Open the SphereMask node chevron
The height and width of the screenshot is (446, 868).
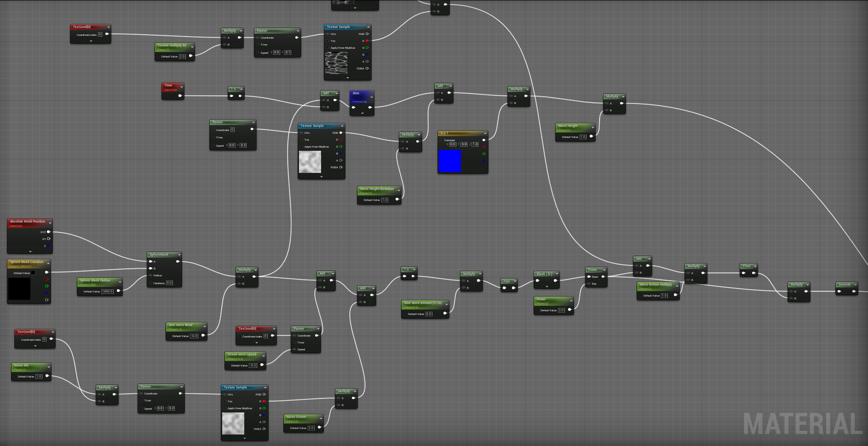pos(179,254)
